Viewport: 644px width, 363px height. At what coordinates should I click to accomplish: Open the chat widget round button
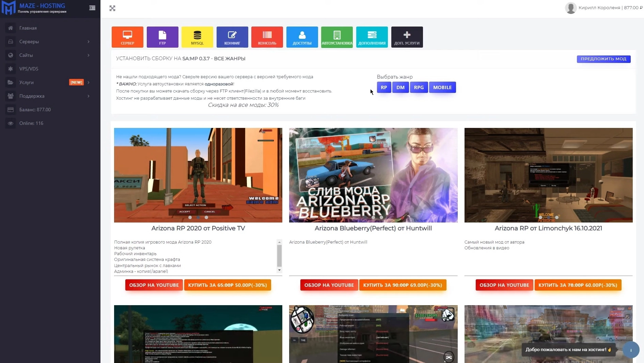pos(631,350)
